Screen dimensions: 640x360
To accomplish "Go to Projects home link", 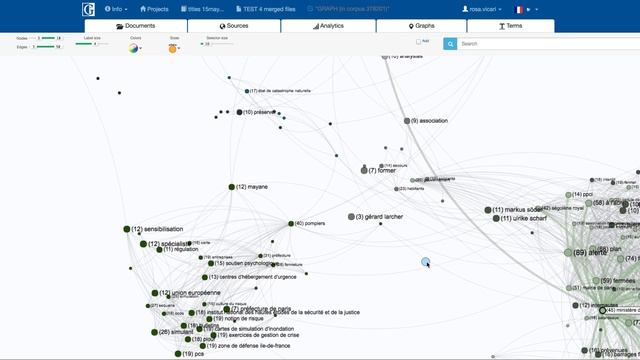I will [154, 9].
